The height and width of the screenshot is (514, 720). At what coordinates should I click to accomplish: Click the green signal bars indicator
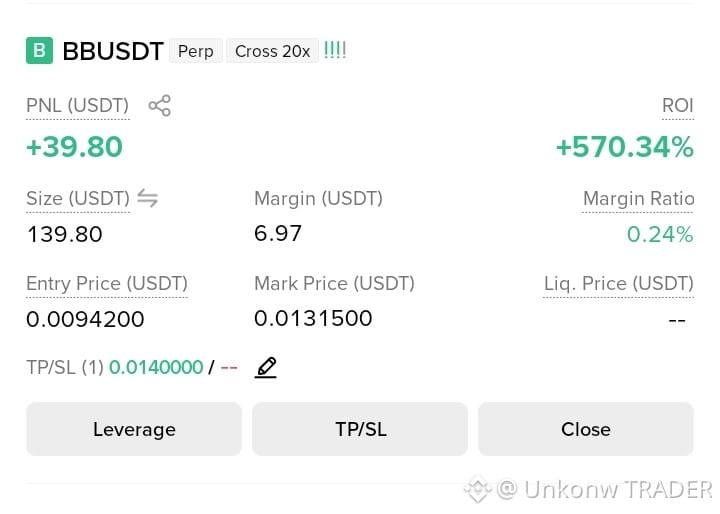(335, 50)
